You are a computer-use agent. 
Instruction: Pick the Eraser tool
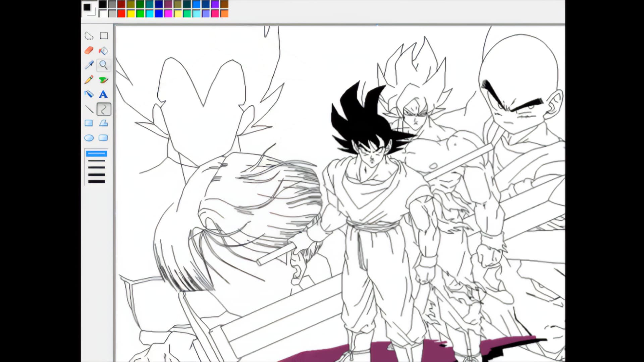click(89, 50)
